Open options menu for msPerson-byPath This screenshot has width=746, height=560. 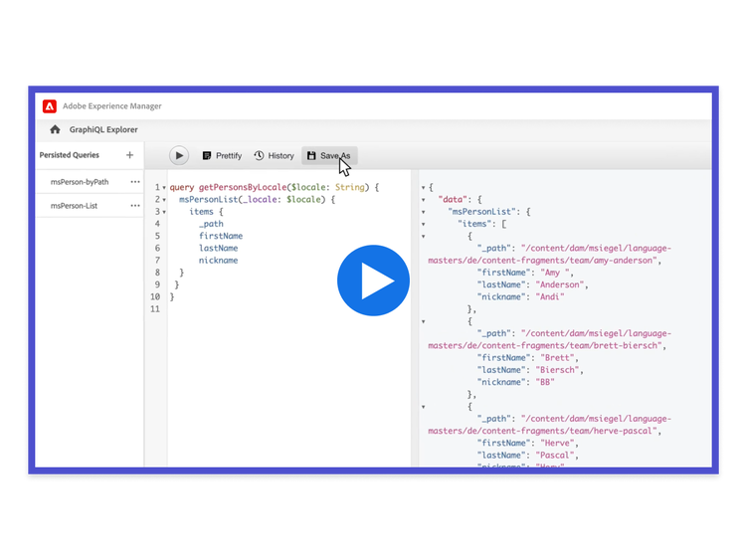pyautogui.click(x=135, y=182)
